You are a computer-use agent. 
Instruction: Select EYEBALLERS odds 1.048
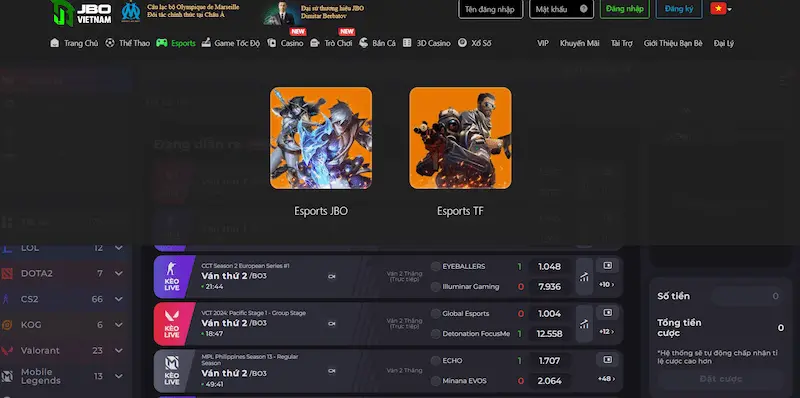coord(549,266)
